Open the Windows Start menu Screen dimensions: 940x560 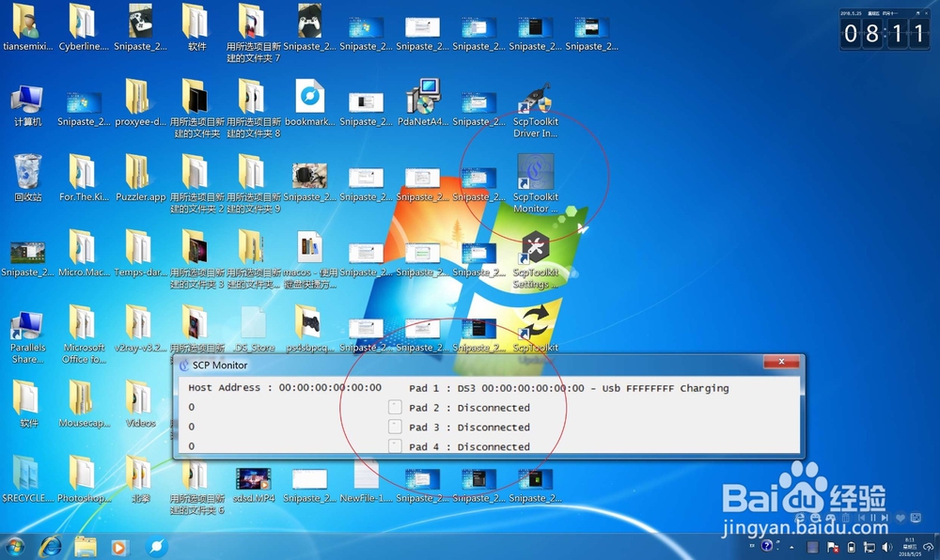(14, 546)
